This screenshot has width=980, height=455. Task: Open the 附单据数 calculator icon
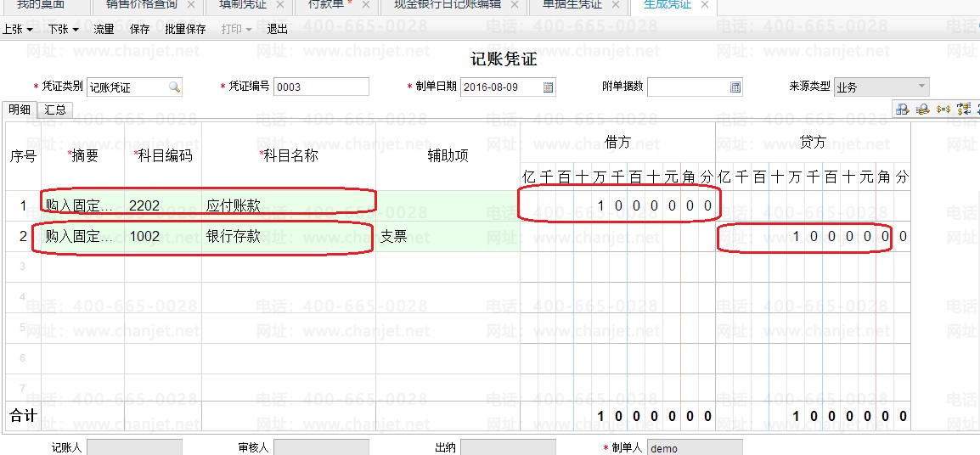point(735,87)
